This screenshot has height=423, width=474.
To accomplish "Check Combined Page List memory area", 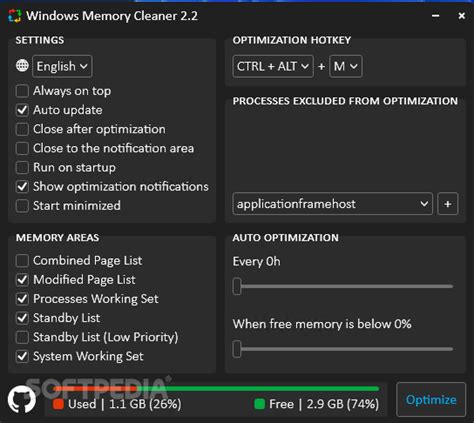I will click(x=22, y=261).
